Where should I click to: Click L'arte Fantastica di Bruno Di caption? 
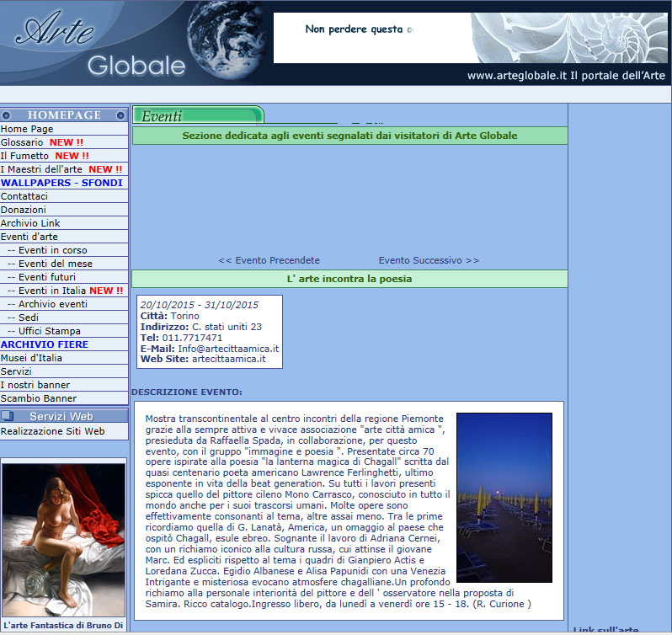[x=63, y=625]
